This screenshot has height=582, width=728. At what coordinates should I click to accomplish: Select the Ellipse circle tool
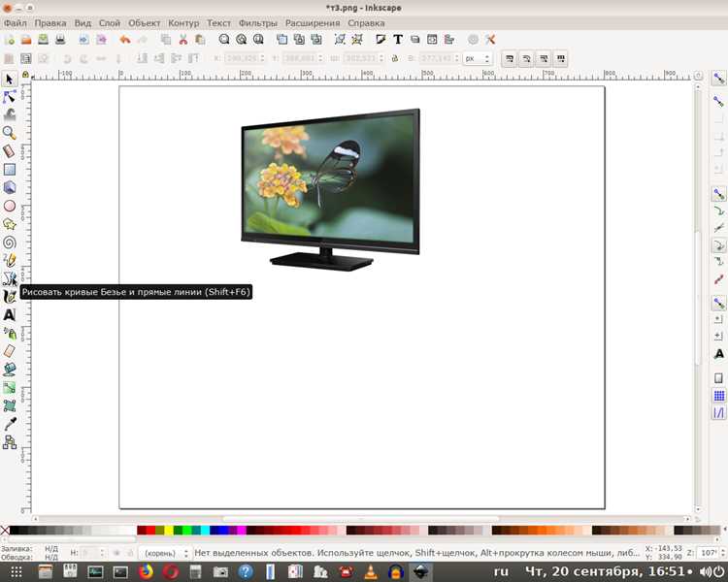pyautogui.click(x=10, y=206)
